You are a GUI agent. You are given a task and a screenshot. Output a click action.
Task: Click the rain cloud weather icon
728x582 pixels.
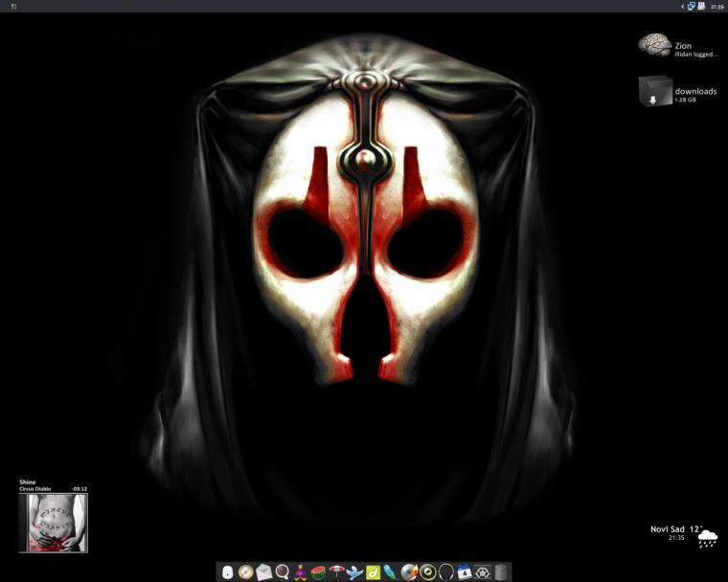point(708,538)
